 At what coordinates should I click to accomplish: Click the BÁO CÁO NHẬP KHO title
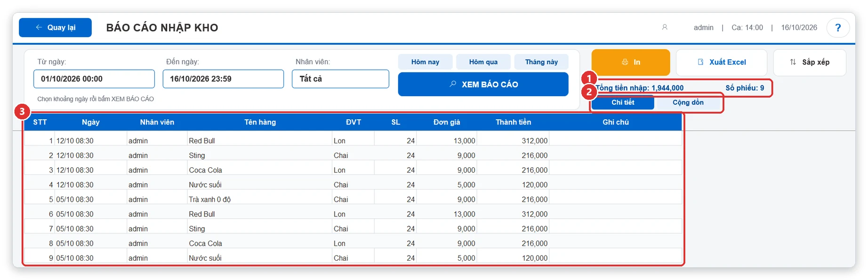coord(162,28)
